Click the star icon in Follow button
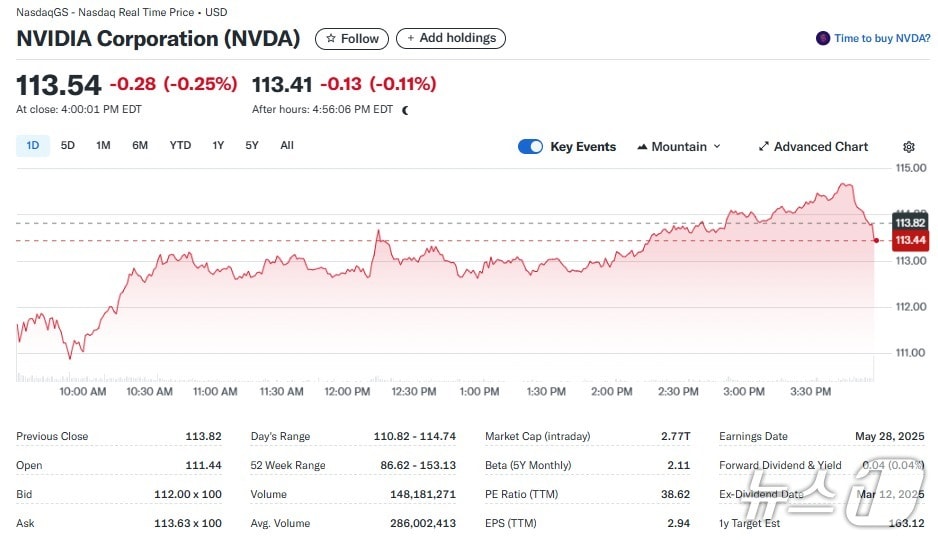 point(331,39)
